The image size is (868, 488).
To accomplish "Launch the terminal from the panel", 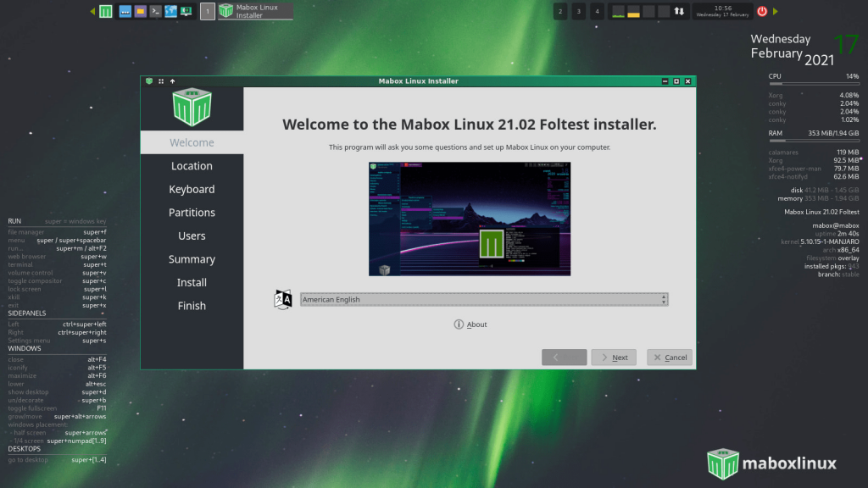I will coord(156,11).
